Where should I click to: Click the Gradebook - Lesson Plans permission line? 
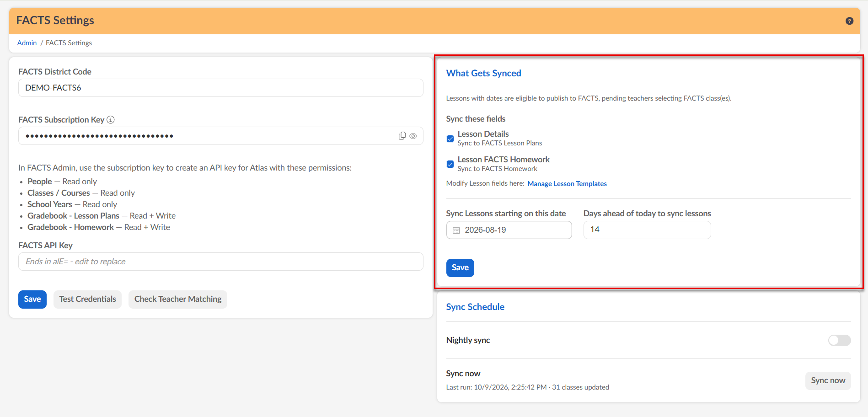pyautogui.click(x=102, y=216)
